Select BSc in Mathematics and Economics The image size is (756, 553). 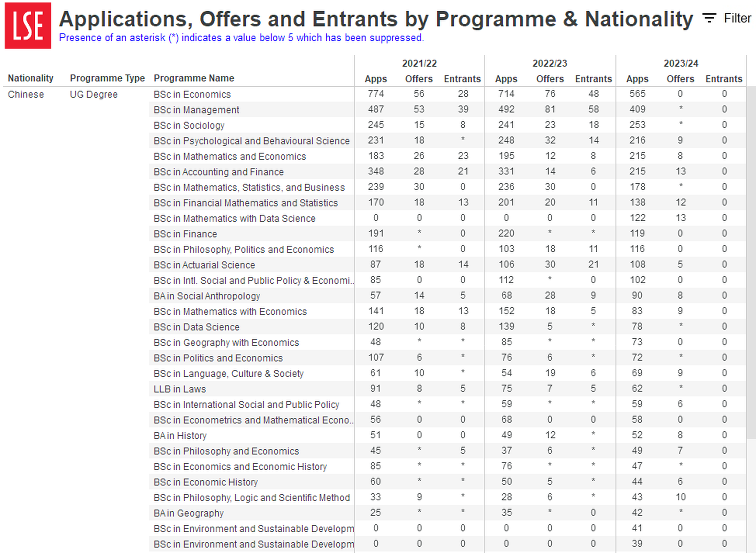(230, 156)
